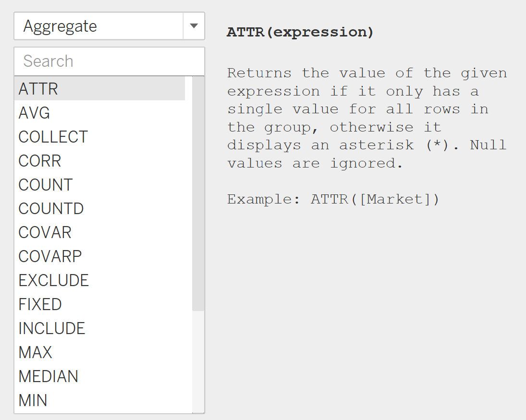
Task: Select the COUNT function
Action: [45, 185]
